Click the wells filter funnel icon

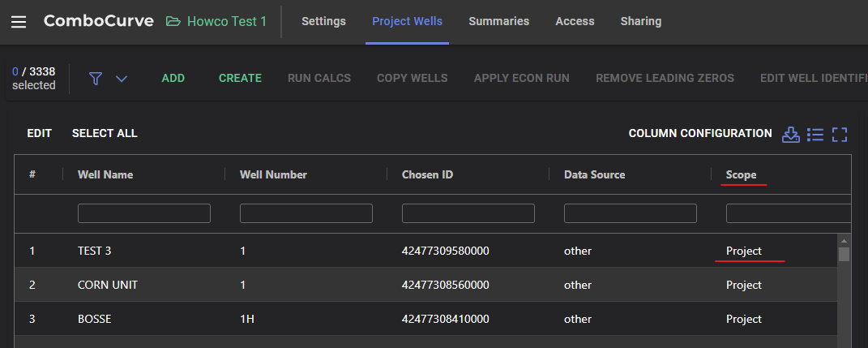[96, 79]
